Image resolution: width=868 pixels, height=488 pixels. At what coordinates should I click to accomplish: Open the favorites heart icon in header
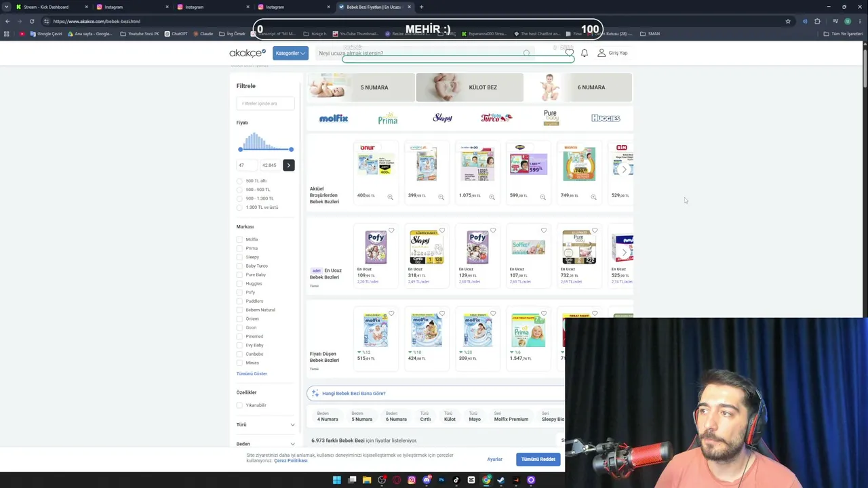pos(570,53)
